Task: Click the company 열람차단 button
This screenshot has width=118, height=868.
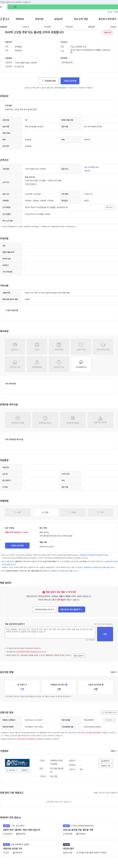Action: point(24,770)
